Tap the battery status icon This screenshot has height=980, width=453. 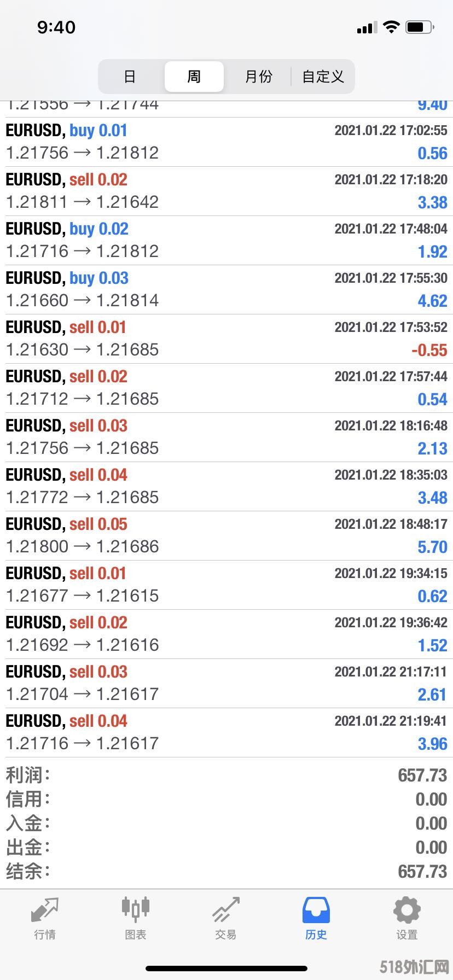[420, 27]
